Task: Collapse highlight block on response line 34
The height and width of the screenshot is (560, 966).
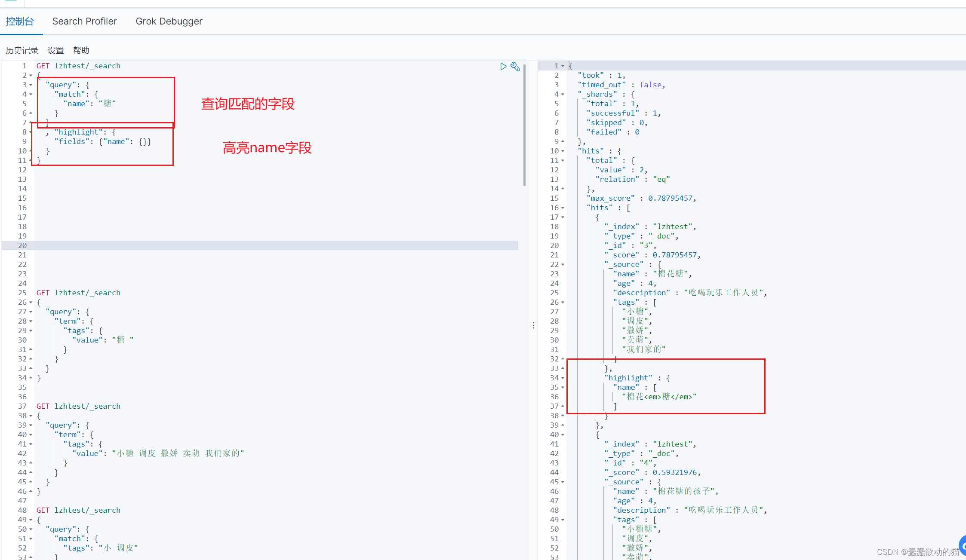Action: 563,378
